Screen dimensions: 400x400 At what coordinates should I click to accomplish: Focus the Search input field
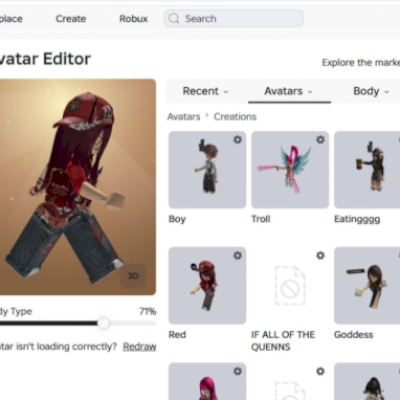[x=233, y=18]
